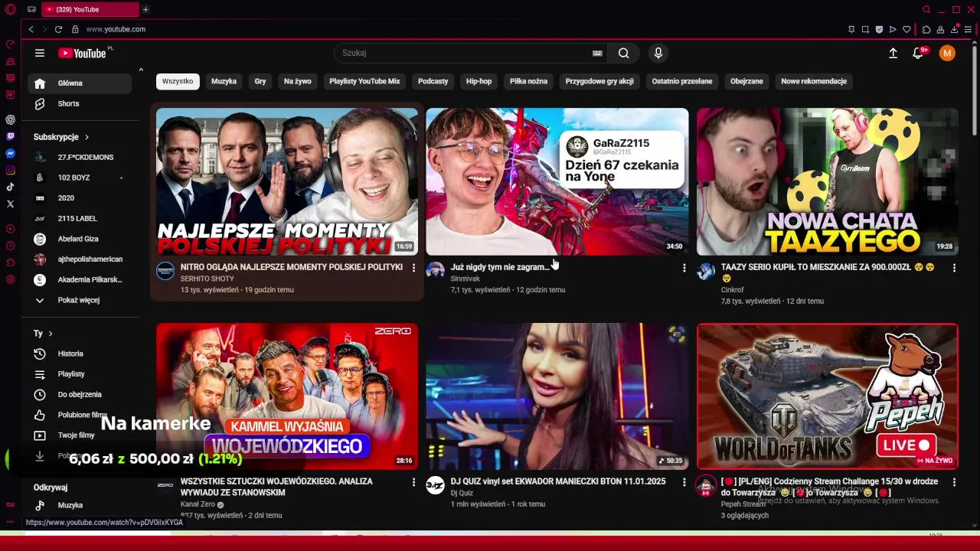Open the ad blocker shield icon
Viewport: 980px width, 551px height.
pyautogui.click(x=879, y=29)
